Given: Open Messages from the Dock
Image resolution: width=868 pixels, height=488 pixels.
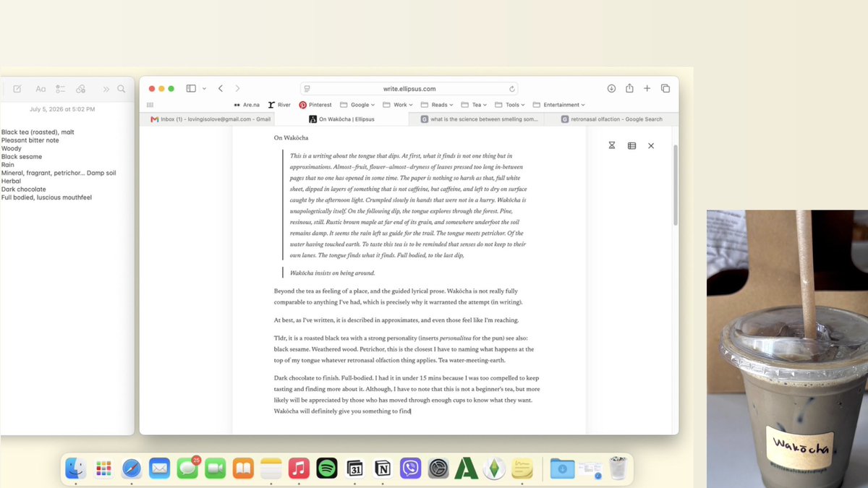Looking at the screenshot, I should tap(187, 468).
